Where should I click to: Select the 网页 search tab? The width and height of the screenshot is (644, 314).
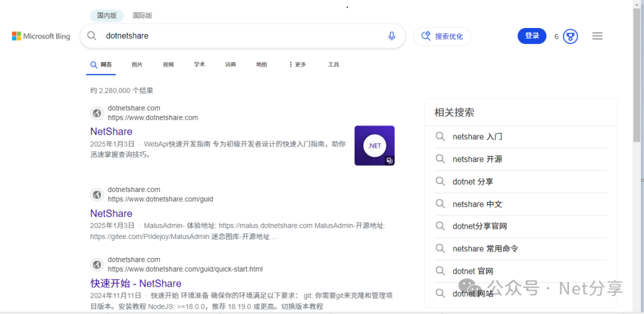(x=101, y=64)
